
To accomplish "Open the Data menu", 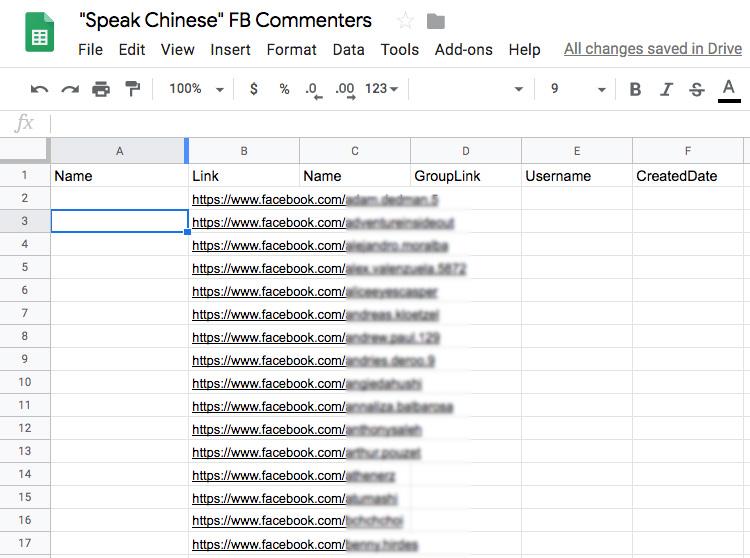I will [348, 50].
